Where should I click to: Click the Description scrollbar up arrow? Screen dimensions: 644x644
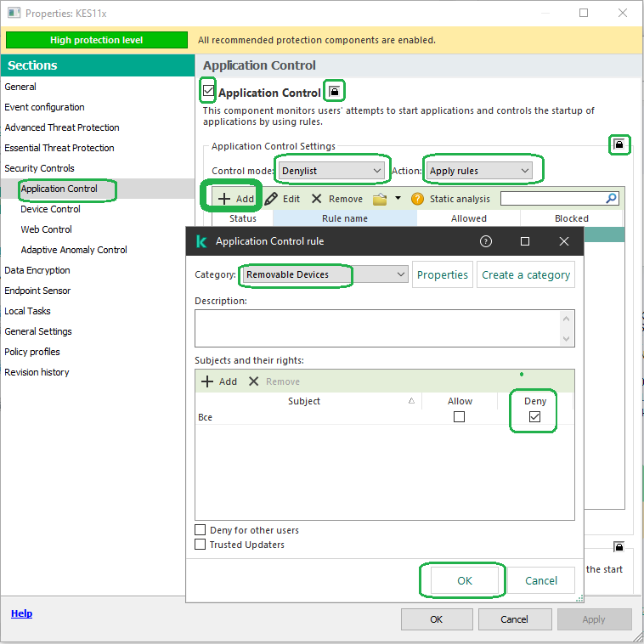566,319
